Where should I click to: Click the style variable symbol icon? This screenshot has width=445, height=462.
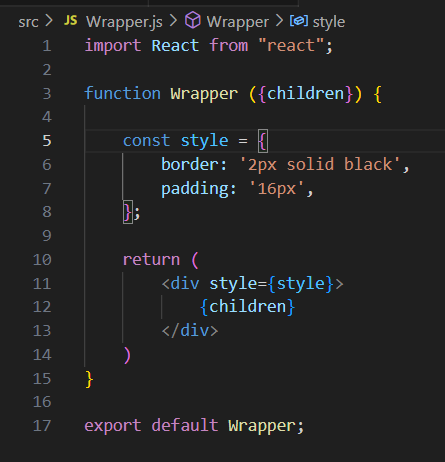pyautogui.click(x=298, y=21)
